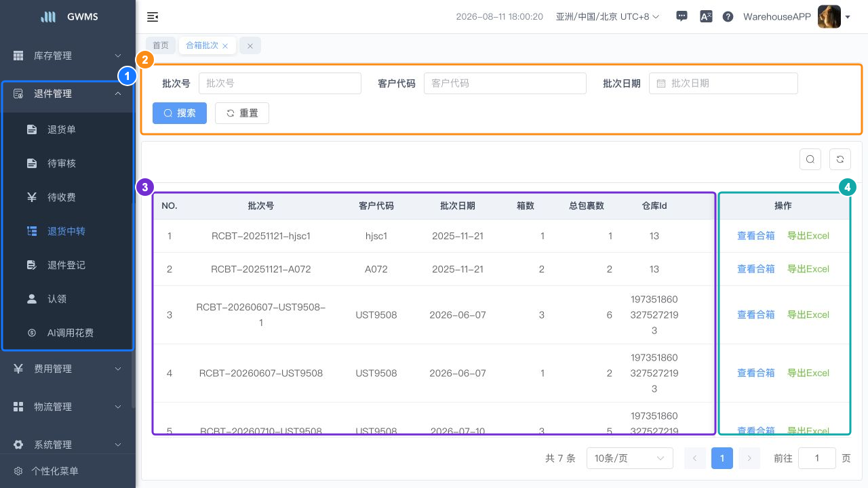Click the 个性化菜单 settings icon
Image resolution: width=868 pixels, height=488 pixels.
coord(18,471)
